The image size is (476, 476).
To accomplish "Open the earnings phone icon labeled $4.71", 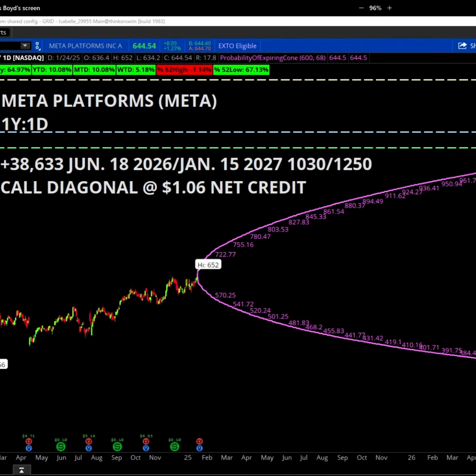I will [x=29, y=441].
